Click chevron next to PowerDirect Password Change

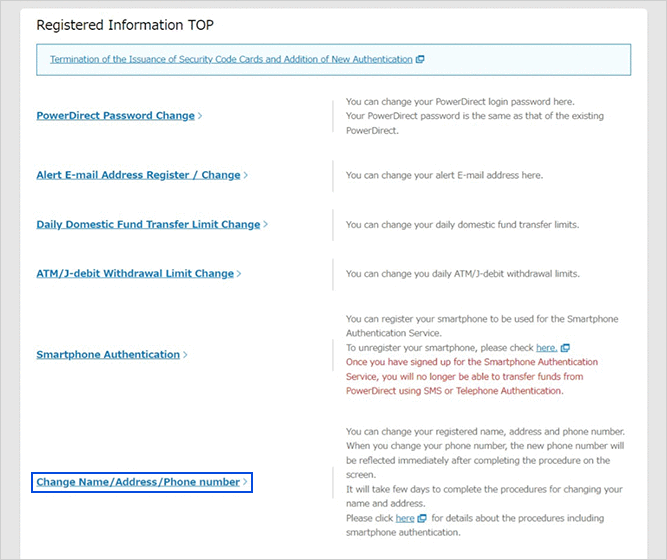tap(200, 116)
